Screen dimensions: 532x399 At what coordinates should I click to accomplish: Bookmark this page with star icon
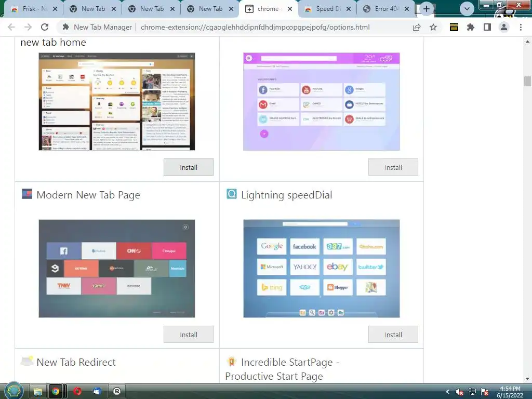(x=433, y=27)
